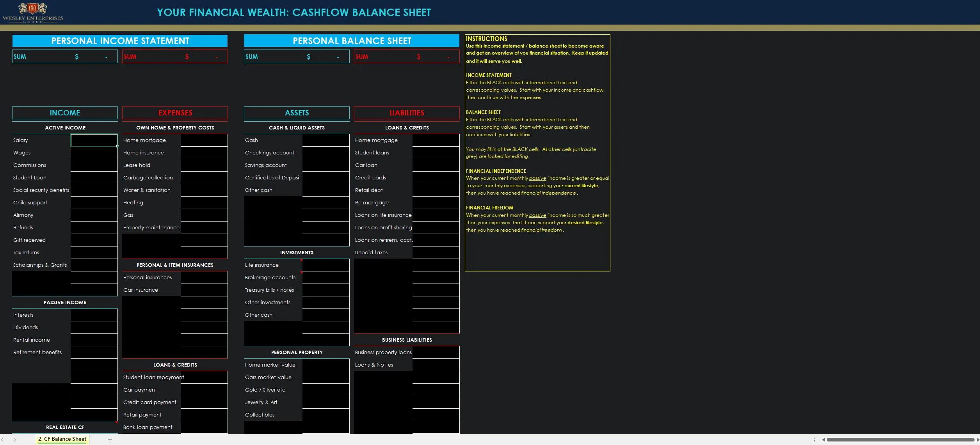Click the EXPENSES section header

tap(175, 113)
